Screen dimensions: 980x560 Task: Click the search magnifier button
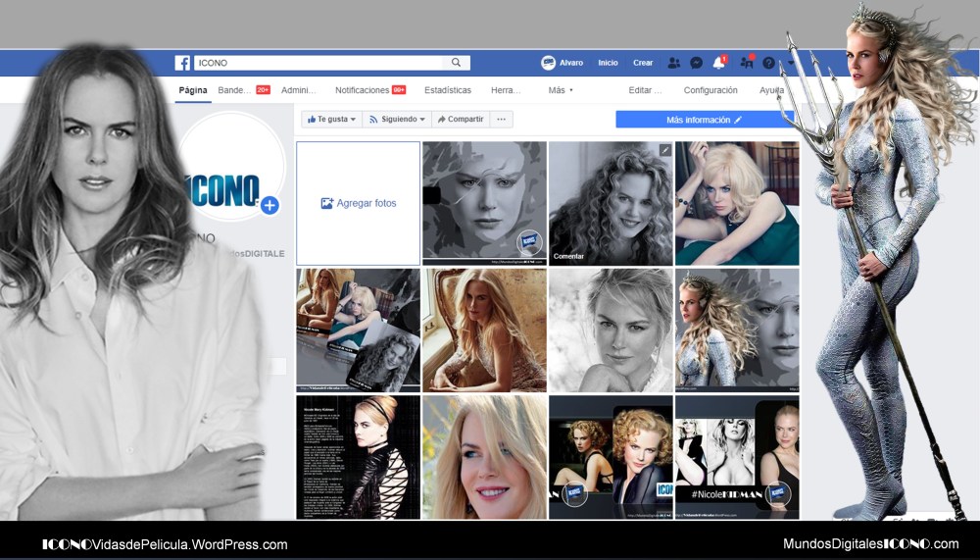click(x=457, y=63)
